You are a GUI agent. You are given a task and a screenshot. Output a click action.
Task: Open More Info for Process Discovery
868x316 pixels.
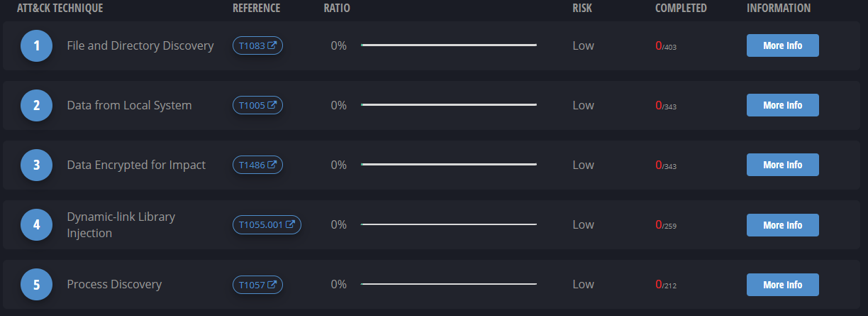[783, 285]
